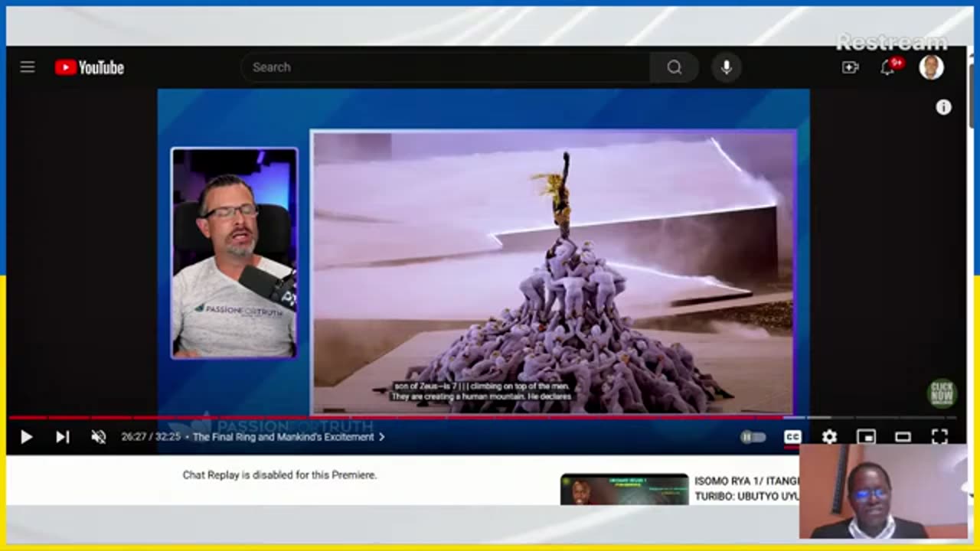The height and width of the screenshot is (551, 980).
Task: Skip to the next video
Action: pyautogui.click(x=63, y=437)
